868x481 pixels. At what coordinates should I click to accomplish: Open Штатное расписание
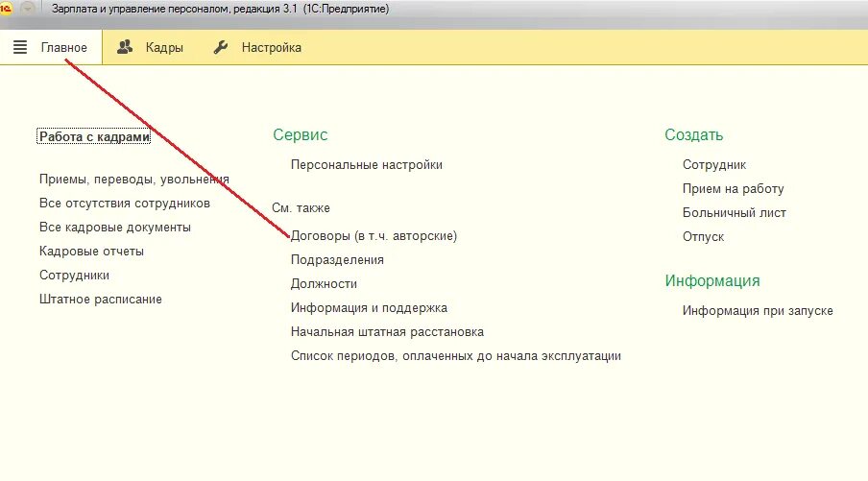coord(101,299)
